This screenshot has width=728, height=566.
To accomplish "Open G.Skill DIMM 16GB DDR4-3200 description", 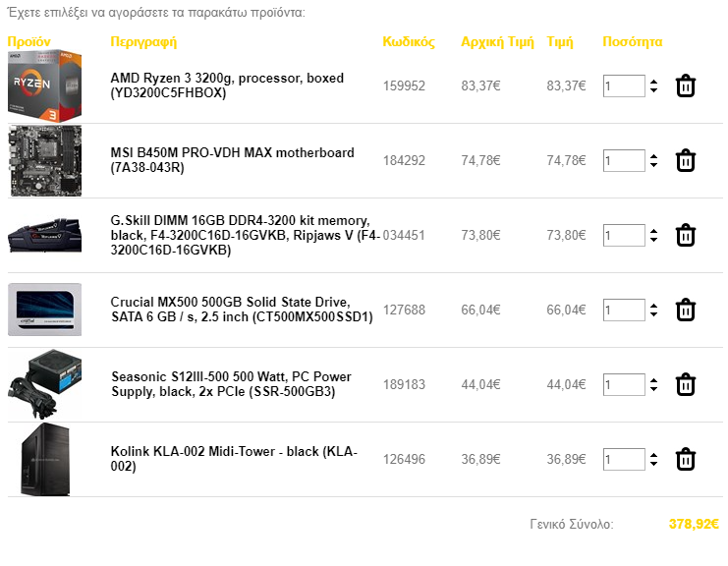I will (246, 235).
